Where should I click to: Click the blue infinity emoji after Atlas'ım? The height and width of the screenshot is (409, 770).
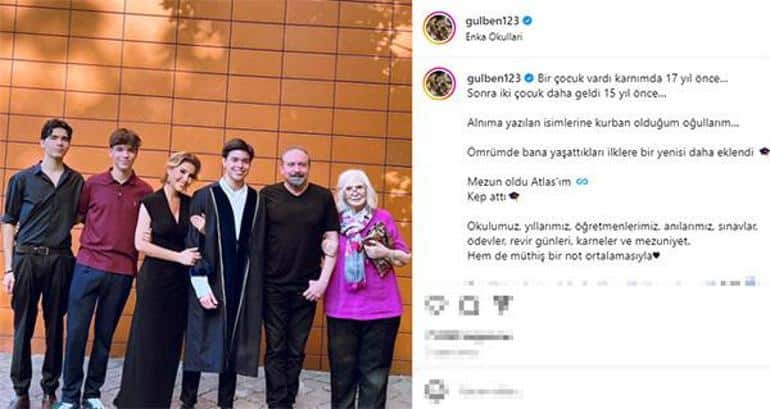click(582, 182)
